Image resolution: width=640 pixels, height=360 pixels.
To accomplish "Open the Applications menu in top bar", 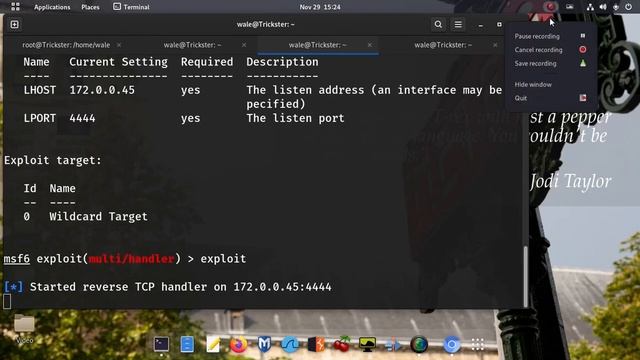I will 52,7.
